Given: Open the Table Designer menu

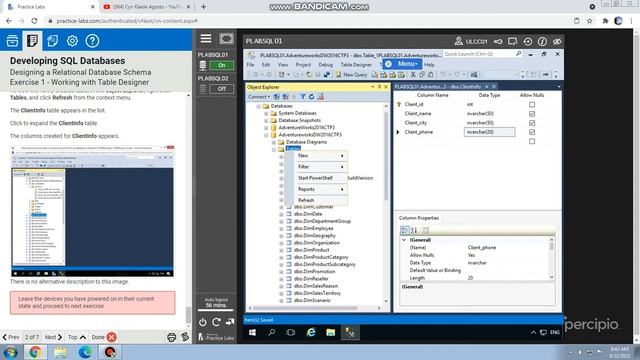Looking at the screenshot, I should [356, 65].
